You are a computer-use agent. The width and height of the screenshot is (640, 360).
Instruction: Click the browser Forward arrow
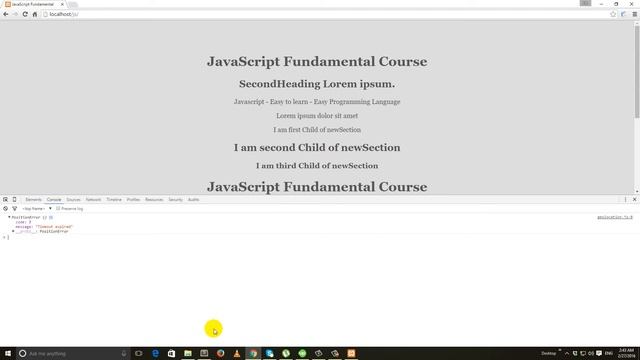(15, 14)
